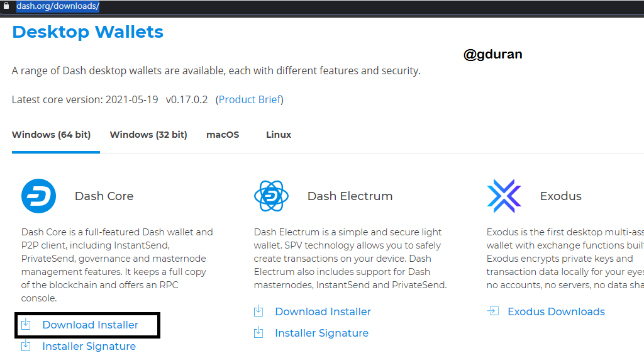The height and width of the screenshot is (353, 644).
Task: Open Dash Electrum Installer Signature link
Action: coord(321,333)
